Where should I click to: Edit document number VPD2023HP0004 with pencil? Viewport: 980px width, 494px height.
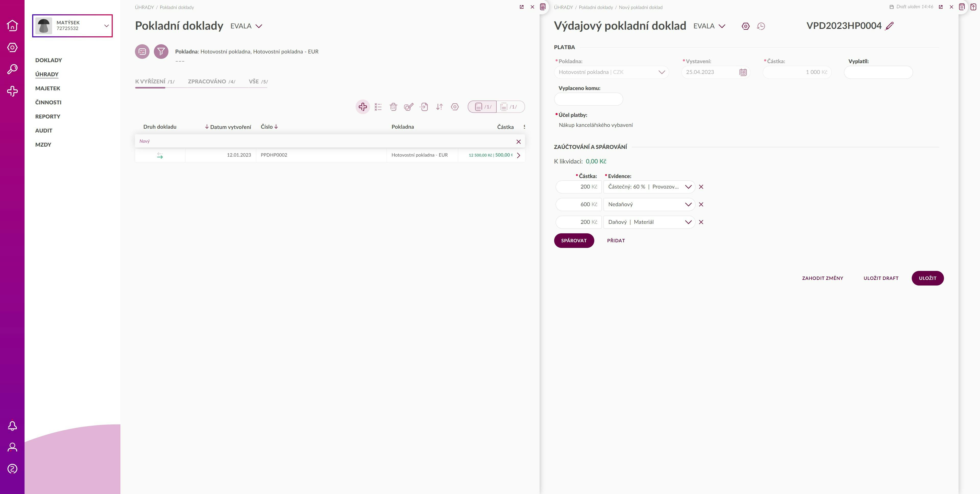890,26
